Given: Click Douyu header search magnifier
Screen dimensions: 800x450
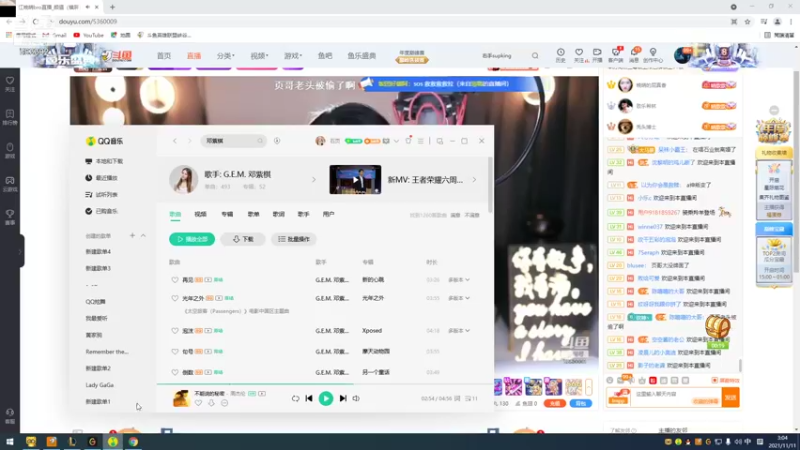Looking at the screenshot, I should click(535, 56).
